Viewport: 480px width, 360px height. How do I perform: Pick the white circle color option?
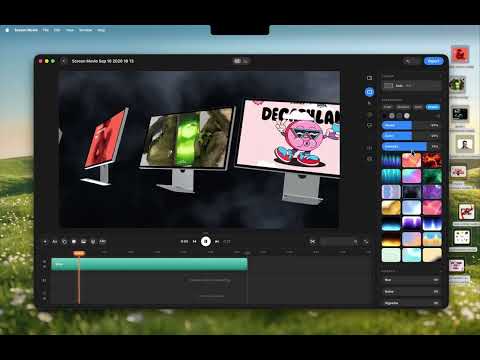coord(407,116)
